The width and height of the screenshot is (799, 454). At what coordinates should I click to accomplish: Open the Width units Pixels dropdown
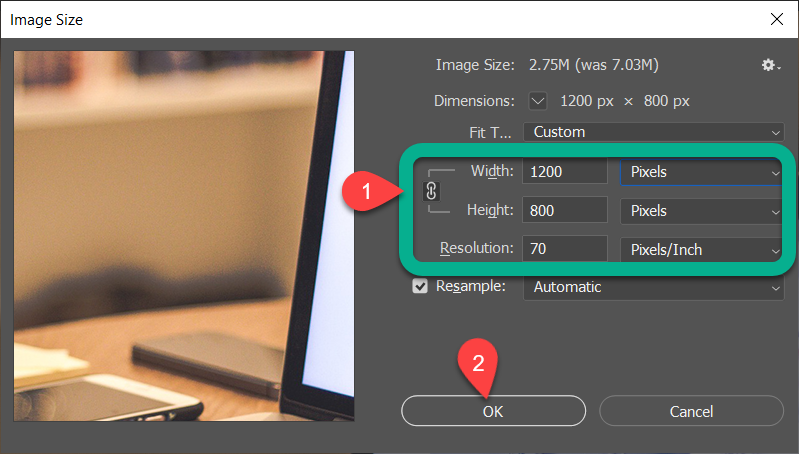[702, 172]
